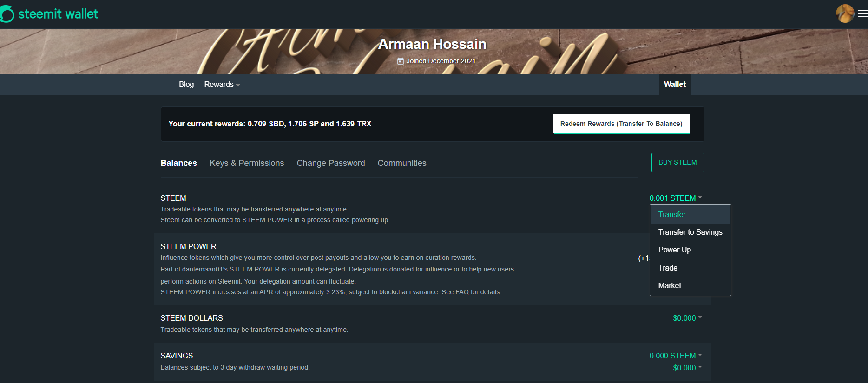Click the BUY STEEM button
This screenshot has height=383, width=868.
point(677,163)
